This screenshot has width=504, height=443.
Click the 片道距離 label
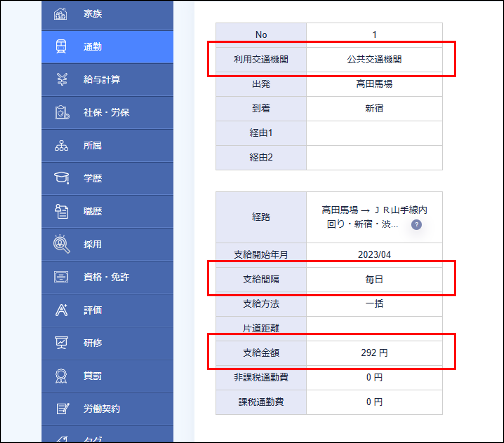[x=261, y=328]
